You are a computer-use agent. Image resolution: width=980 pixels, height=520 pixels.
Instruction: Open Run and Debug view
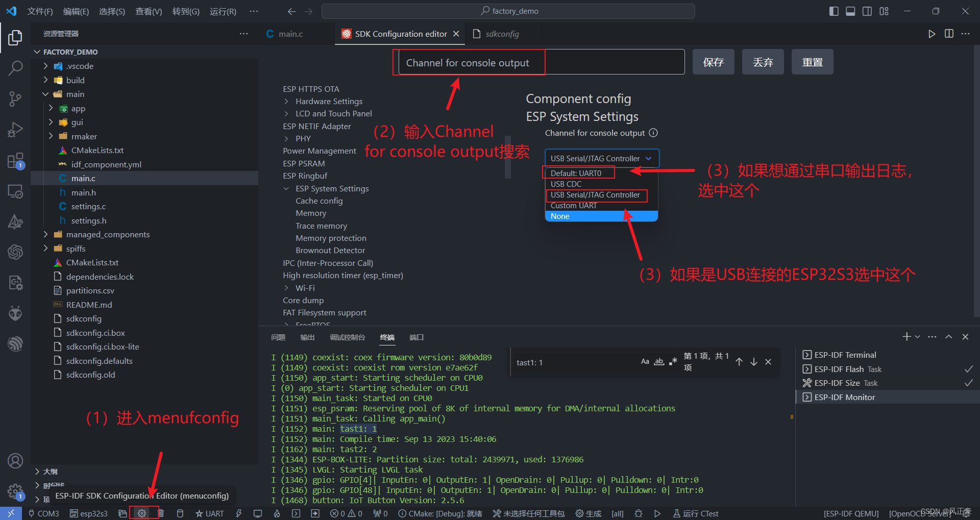15,130
